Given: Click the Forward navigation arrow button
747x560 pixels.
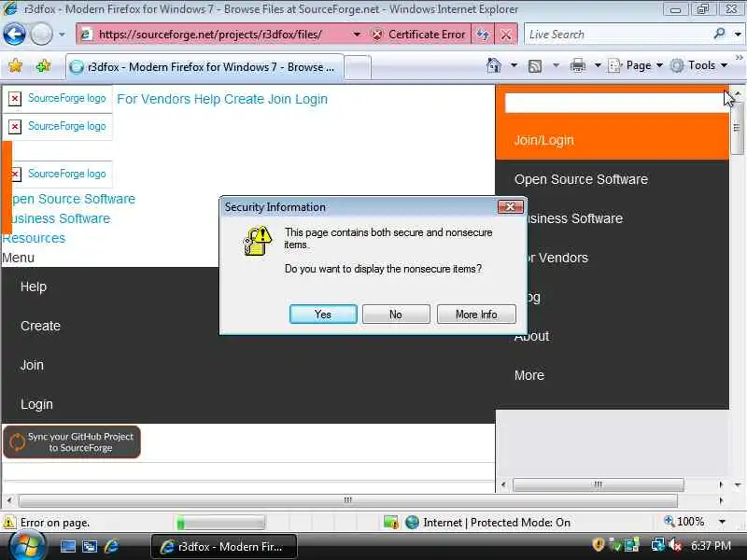Looking at the screenshot, I should point(41,35).
